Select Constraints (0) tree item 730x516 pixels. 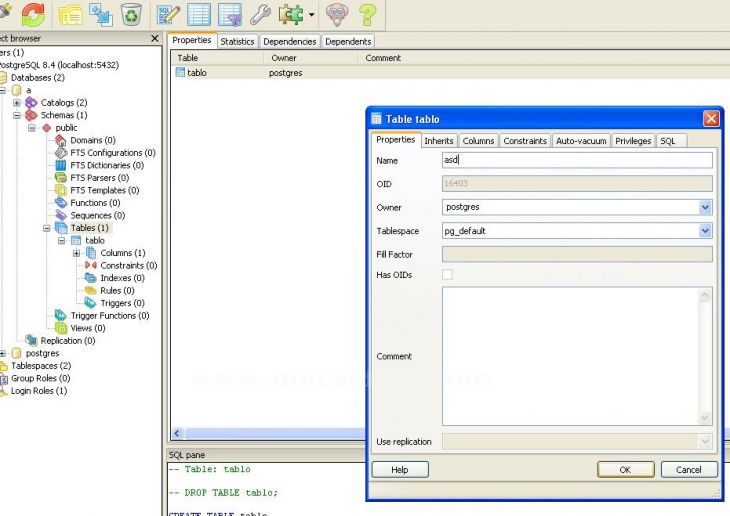(129, 265)
